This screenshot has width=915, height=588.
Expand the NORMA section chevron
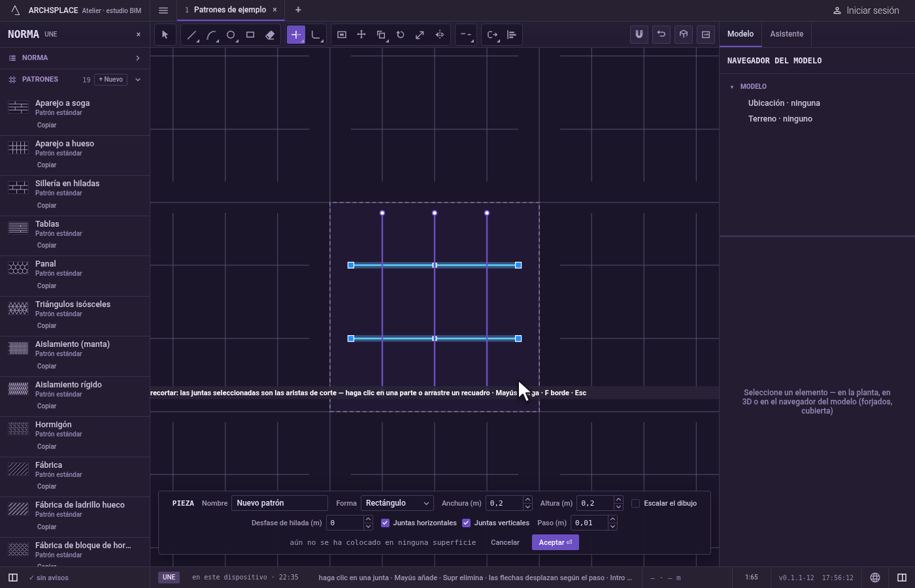(138, 58)
